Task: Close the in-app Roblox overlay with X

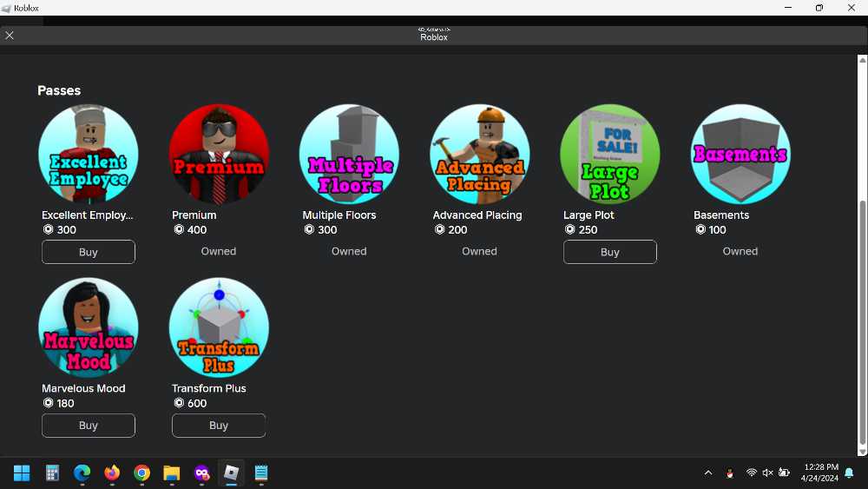Action: point(10,36)
